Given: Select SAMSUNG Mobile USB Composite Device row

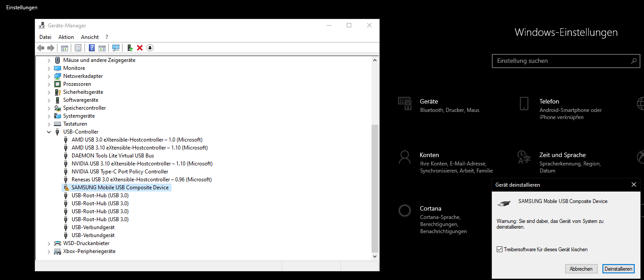Looking at the screenshot, I should pyautogui.click(x=116, y=188).
